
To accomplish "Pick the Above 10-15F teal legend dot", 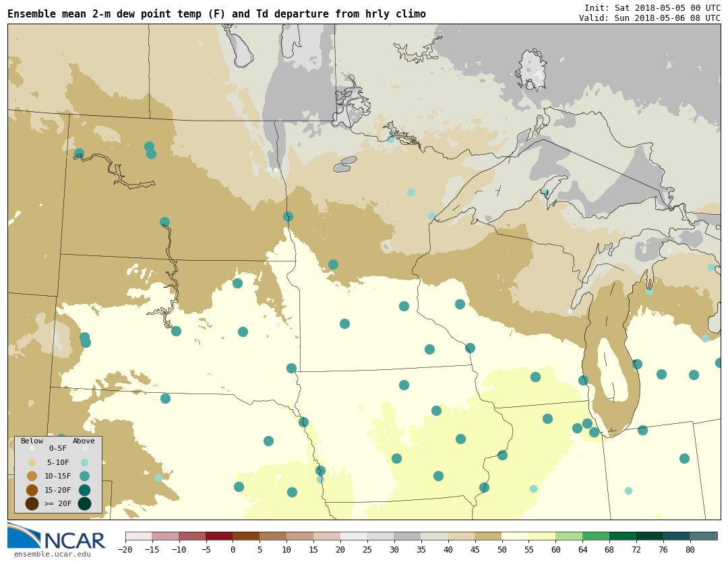I will point(84,476).
